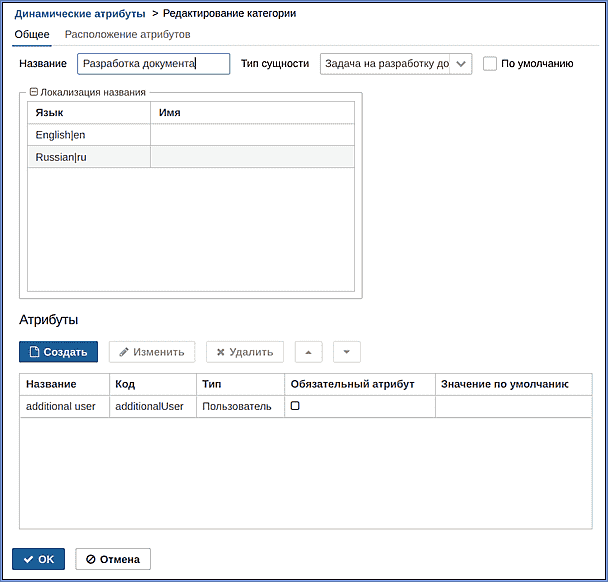The width and height of the screenshot is (608, 582).
Task: Click the additionalUser code cell
Action: pyautogui.click(x=153, y=406)
